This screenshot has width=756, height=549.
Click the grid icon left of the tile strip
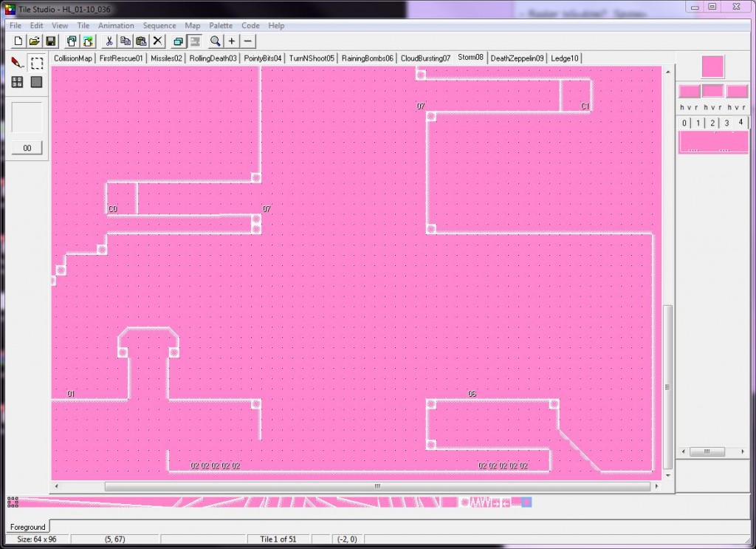[x=13, y=502]
